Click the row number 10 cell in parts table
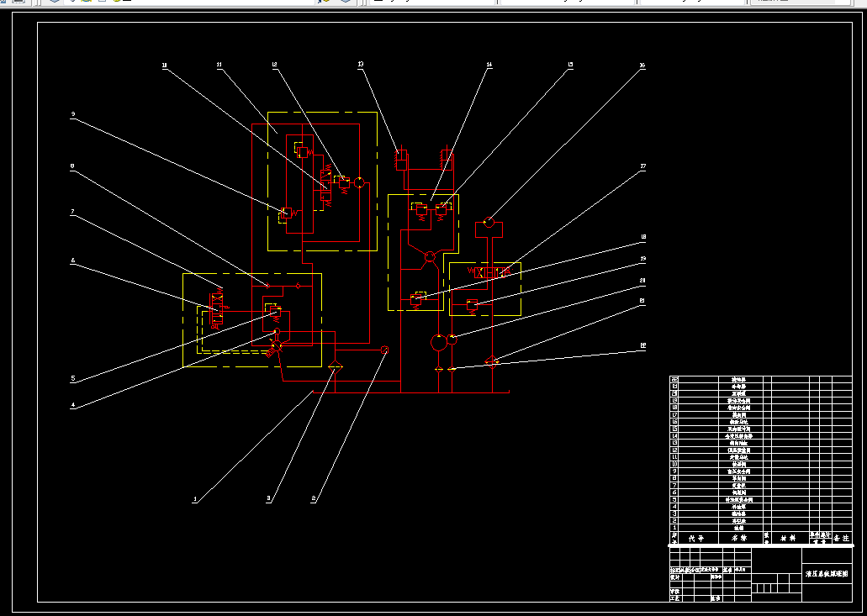The width and height of the screenshot is (867, 616). coord(674,464)
